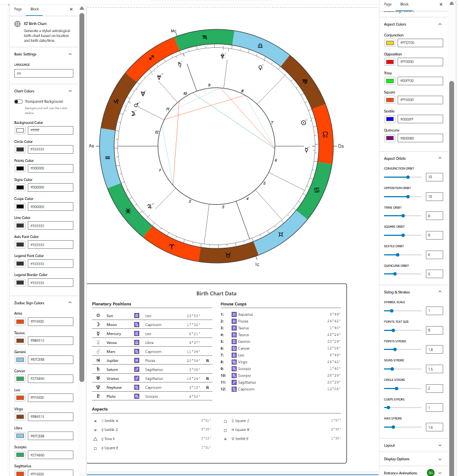Select the Block tab above Aspect Colors
459x476 pixels.
click(404, 4)
